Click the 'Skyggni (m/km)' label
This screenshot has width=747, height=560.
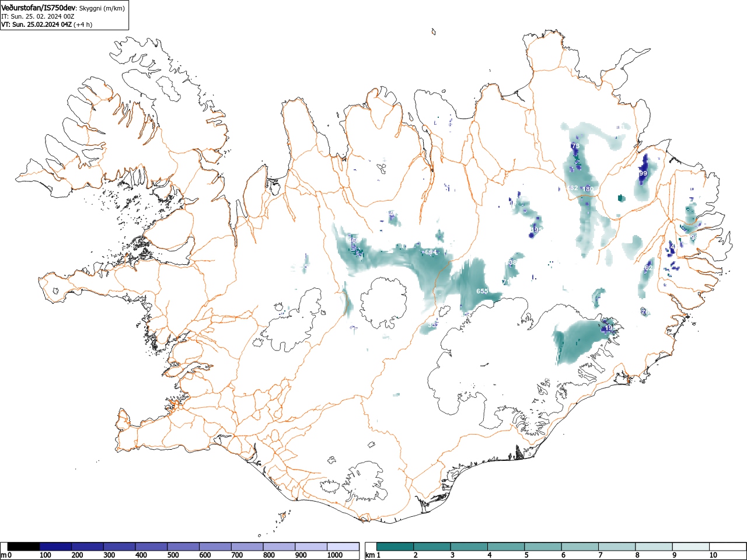pos(102,8)
